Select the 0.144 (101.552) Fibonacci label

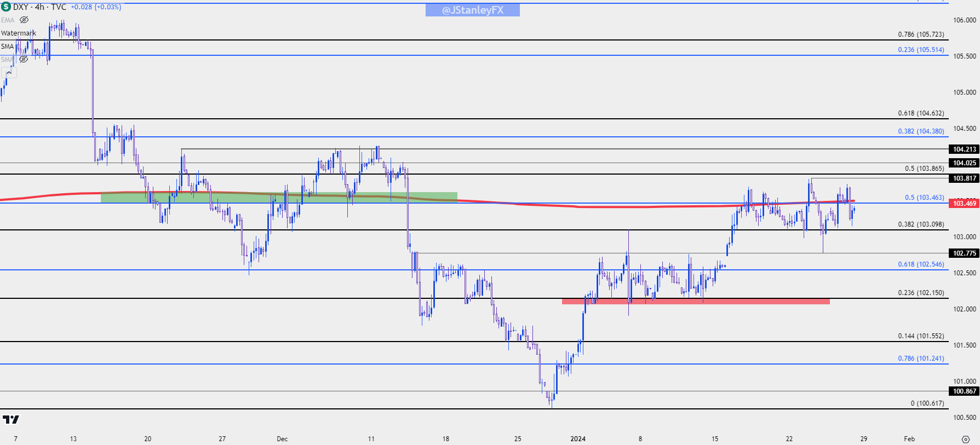coord(921,336)
